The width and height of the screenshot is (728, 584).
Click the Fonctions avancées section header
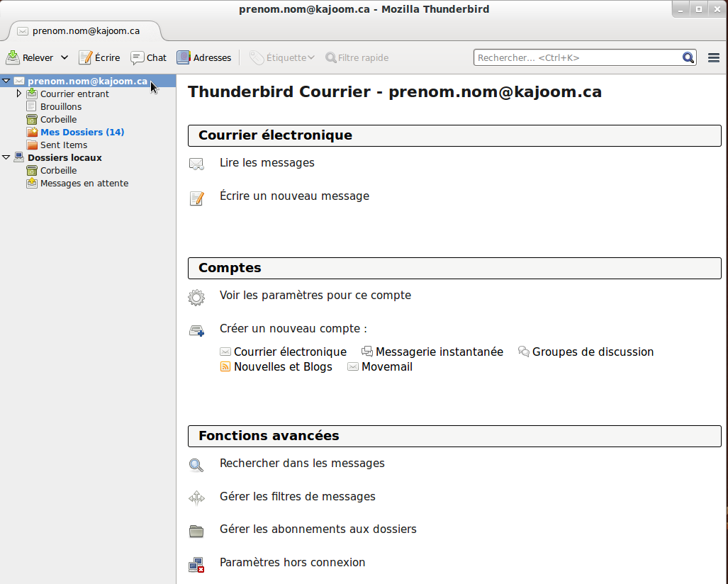pos(454,437)
